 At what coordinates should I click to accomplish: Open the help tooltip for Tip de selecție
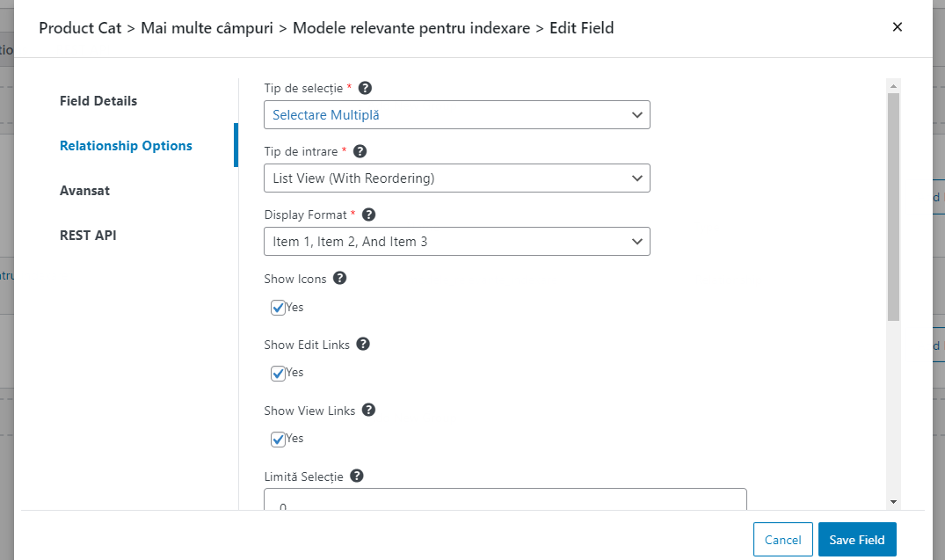coord(365,87)
